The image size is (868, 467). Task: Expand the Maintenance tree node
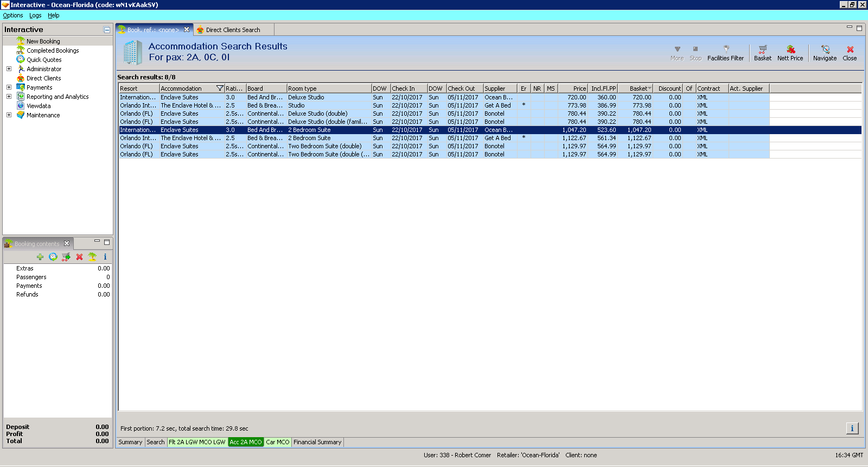(x=9, y=115)
